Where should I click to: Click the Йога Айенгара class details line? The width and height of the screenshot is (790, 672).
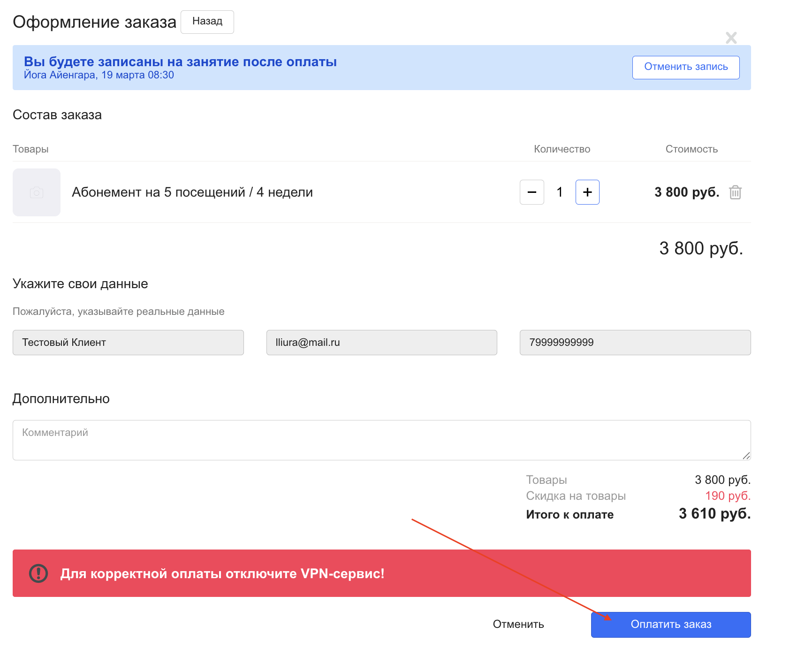(x=99, y=75)
